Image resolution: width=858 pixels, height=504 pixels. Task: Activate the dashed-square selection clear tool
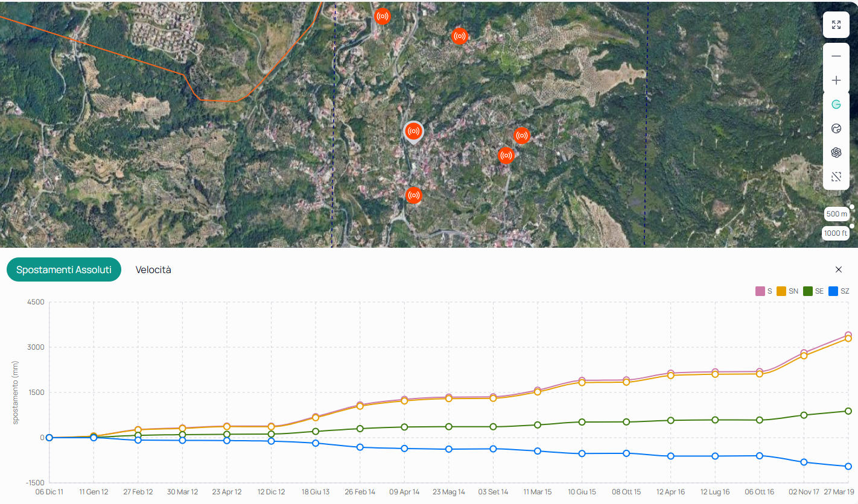[836, 177]
